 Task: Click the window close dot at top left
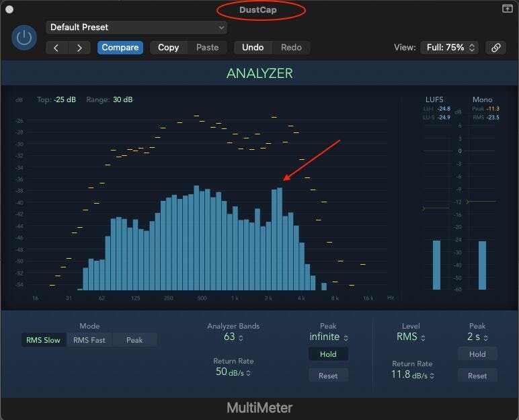(x=9, y=9)
